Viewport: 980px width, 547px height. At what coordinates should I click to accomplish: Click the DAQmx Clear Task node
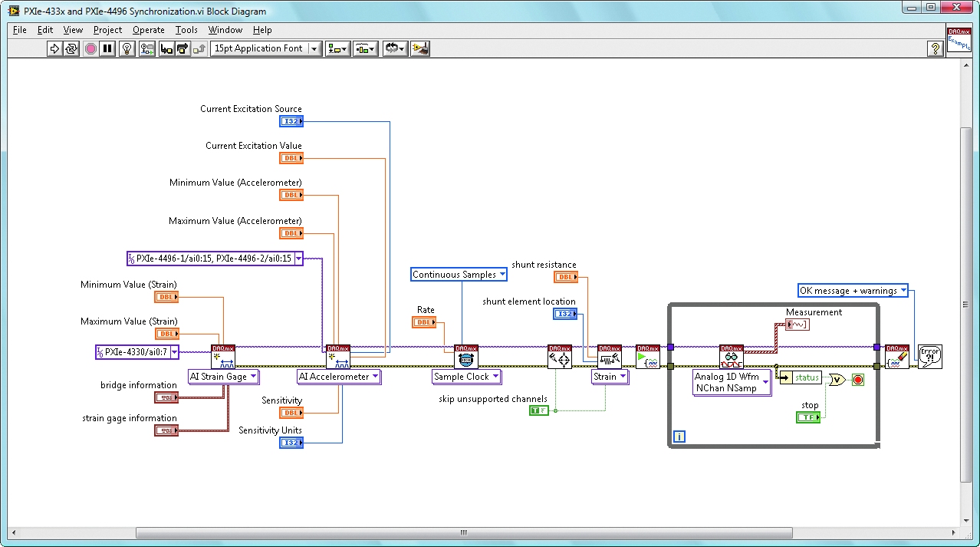(x=896, y=357)
